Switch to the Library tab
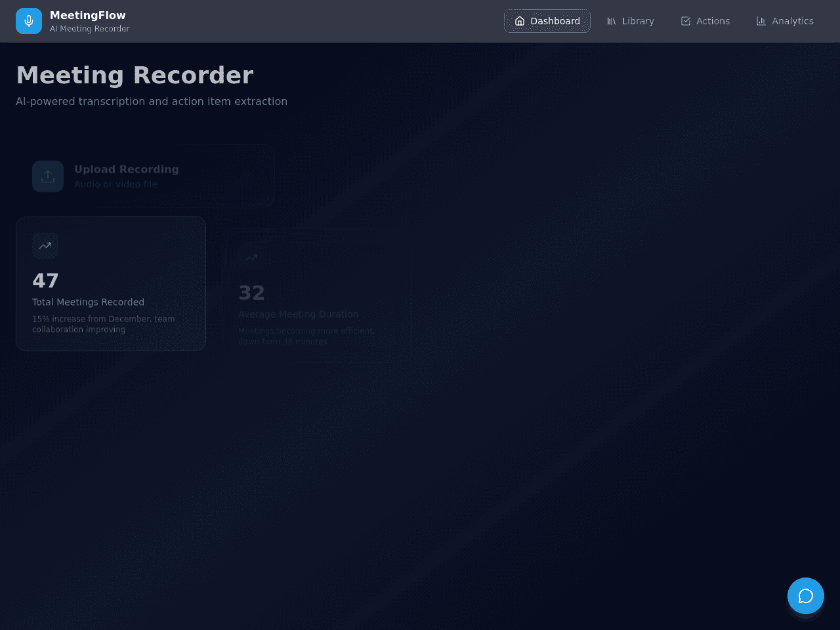This screenshot has height=630, width=840. (630, 21)
